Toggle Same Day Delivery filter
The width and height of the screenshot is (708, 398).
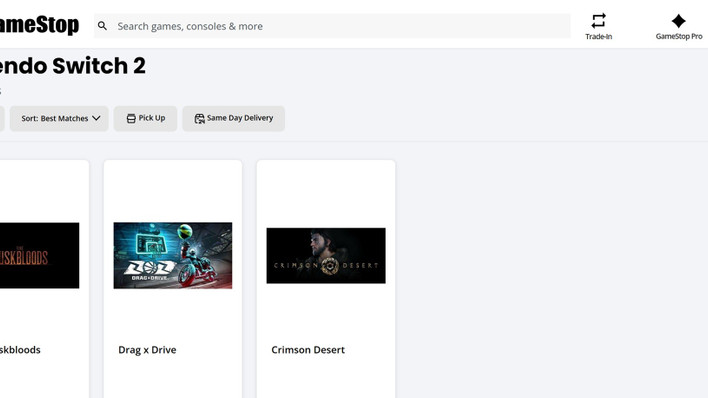point(233,118)
